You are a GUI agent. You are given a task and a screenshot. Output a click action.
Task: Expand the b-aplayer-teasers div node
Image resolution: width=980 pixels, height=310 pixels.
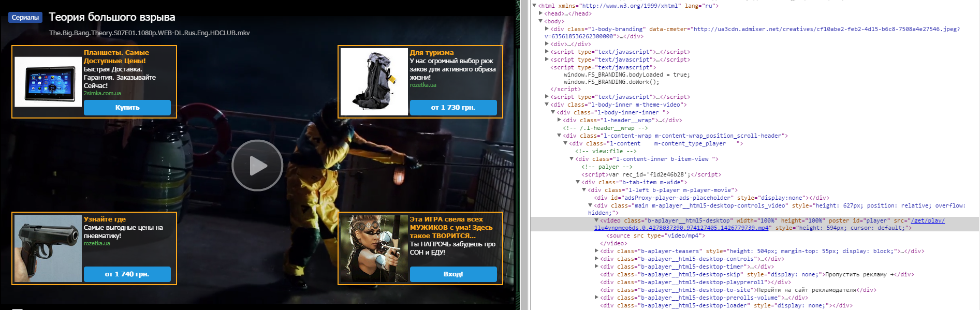597,251
